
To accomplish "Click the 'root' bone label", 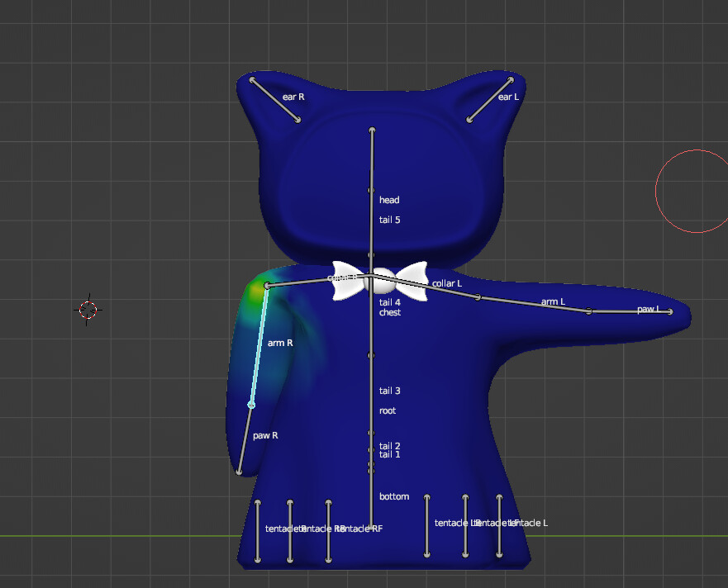I will (x=388, y=410).
